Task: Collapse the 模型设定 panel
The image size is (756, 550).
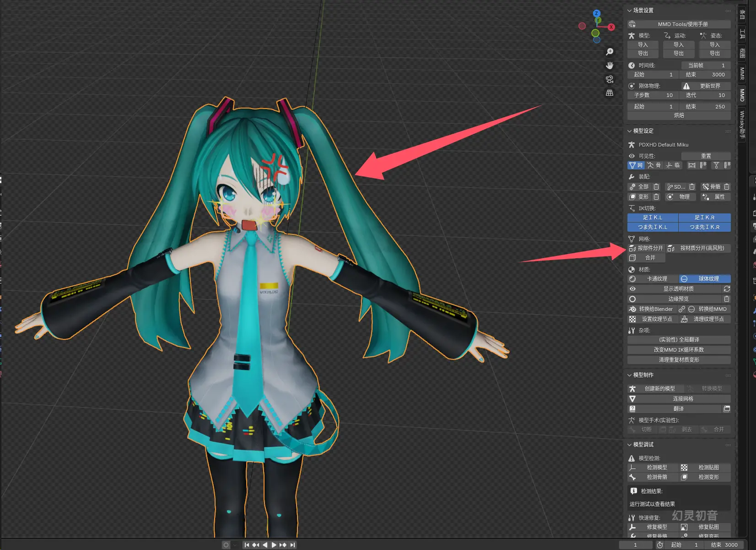Action: 630,131
